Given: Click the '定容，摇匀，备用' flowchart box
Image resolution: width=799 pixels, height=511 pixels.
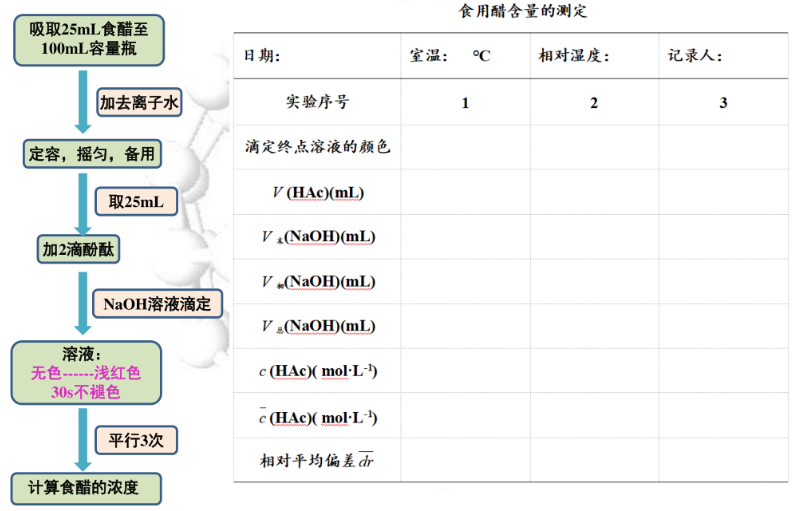Looking at the screenshot, I should click(92, 154).
